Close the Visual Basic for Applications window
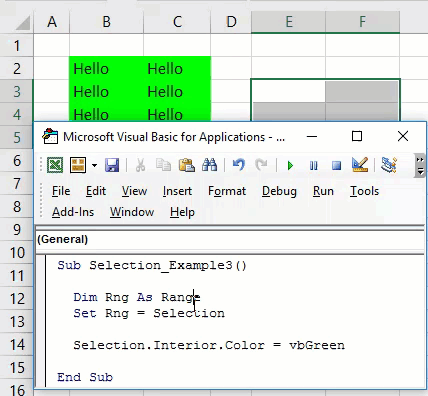The width and height of the screenshot is (428, 396). click(x=403, y=136)
